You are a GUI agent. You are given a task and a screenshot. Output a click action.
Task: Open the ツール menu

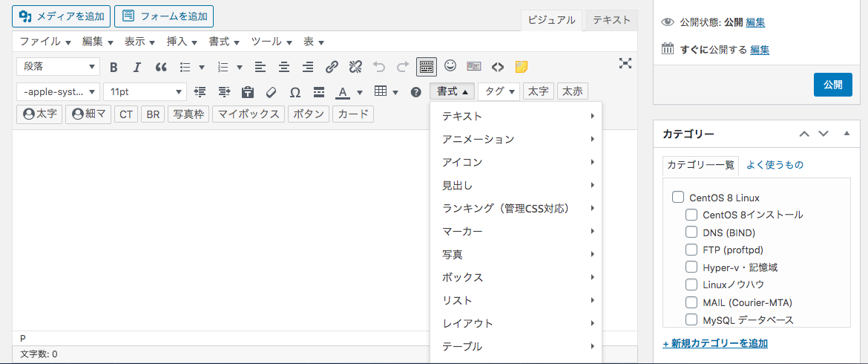(x=272, y=42)
